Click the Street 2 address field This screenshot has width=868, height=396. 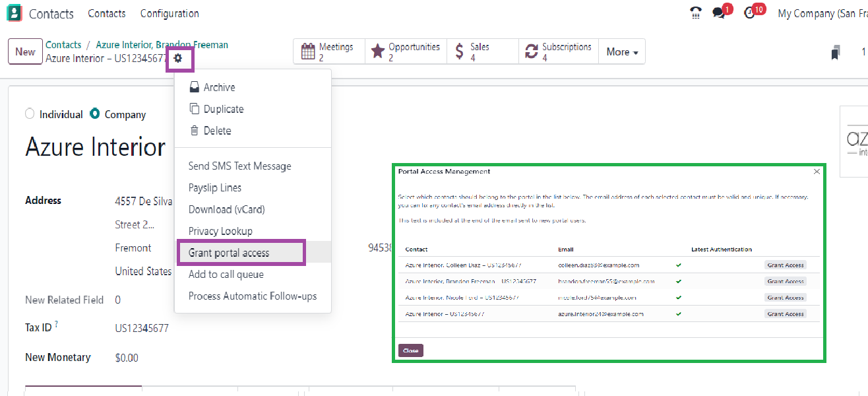click(135, 225)
